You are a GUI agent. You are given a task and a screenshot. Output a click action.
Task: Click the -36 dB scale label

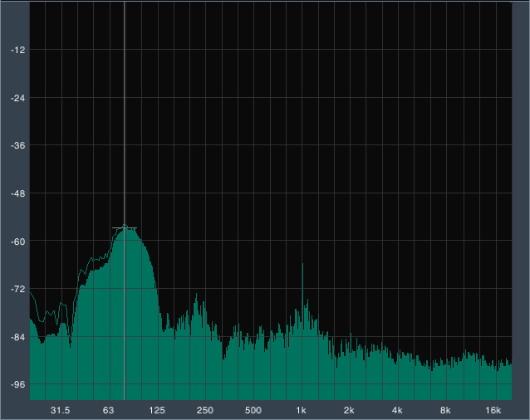18,145
